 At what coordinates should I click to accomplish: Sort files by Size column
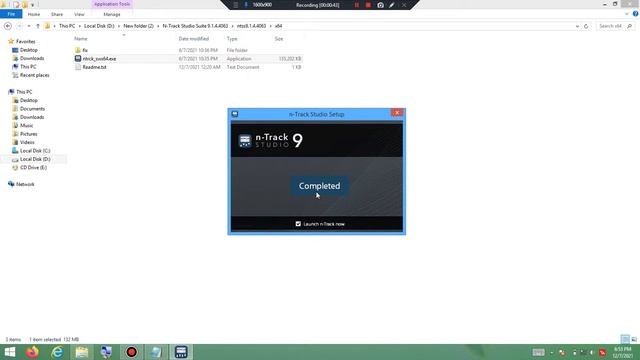coord(279,39)
